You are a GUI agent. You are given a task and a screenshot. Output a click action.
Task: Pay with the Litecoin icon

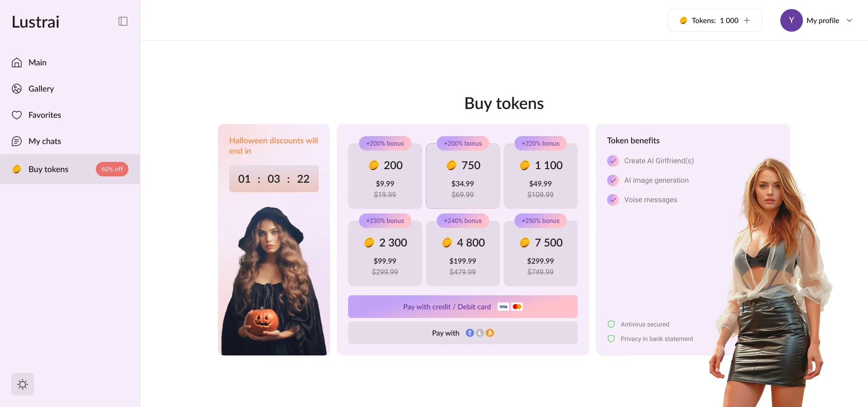(480, 333)
